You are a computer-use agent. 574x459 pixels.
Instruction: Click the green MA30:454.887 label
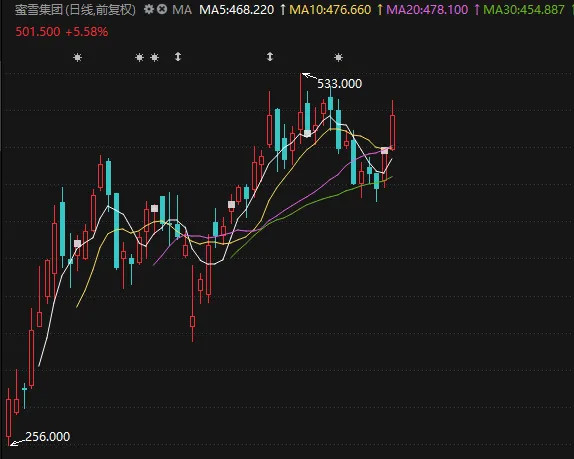pos(524,10)
